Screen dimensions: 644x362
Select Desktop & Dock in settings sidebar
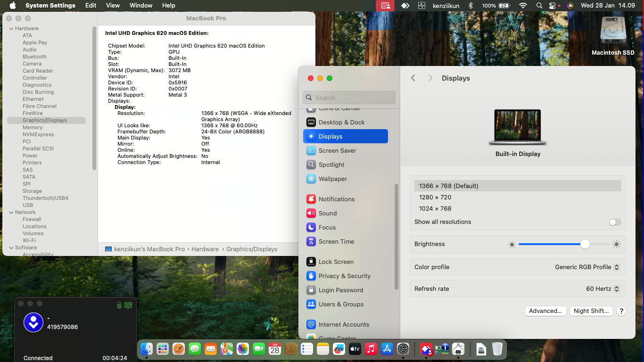346,122
